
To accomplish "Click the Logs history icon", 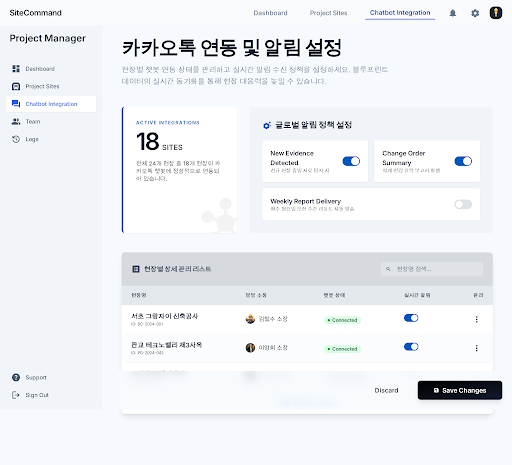I will 16,139.
